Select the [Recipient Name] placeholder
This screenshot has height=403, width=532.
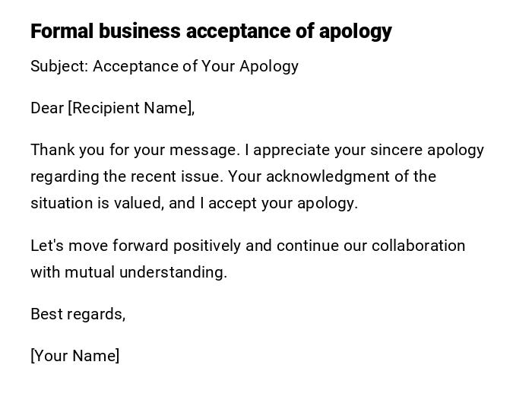point(131,108)
